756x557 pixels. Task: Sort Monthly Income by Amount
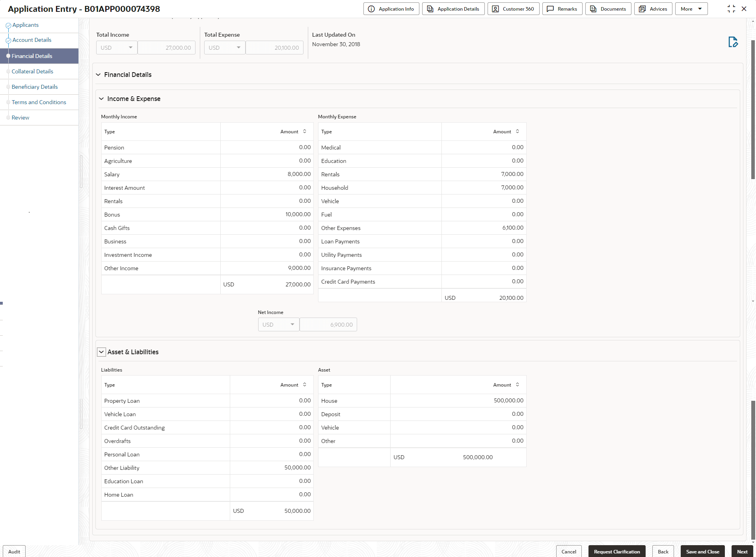point(305,131)
